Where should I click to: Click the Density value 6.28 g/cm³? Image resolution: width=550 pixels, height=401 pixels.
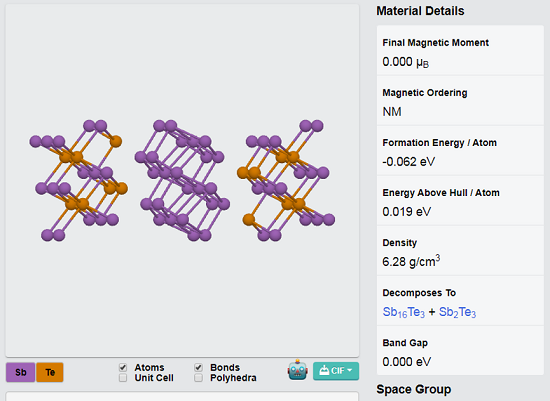(x=411, y=261)
